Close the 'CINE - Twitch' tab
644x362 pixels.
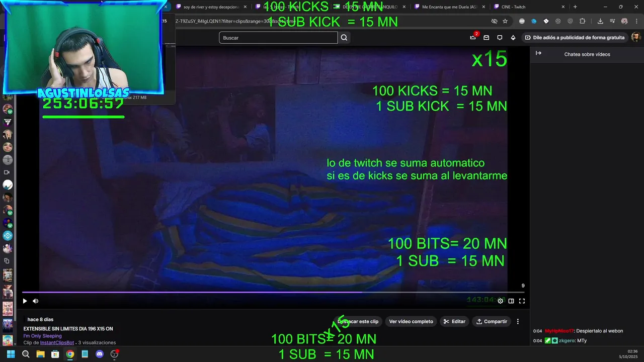(563, 7)
